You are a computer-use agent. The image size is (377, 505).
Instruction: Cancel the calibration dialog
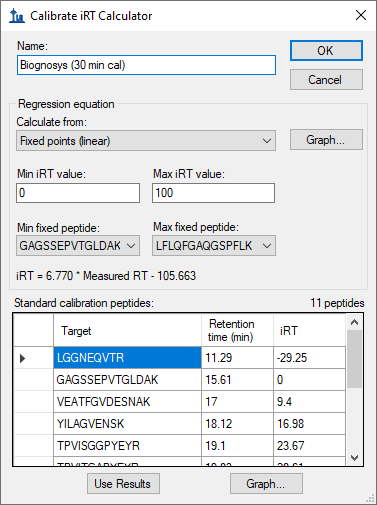[326, 80]
